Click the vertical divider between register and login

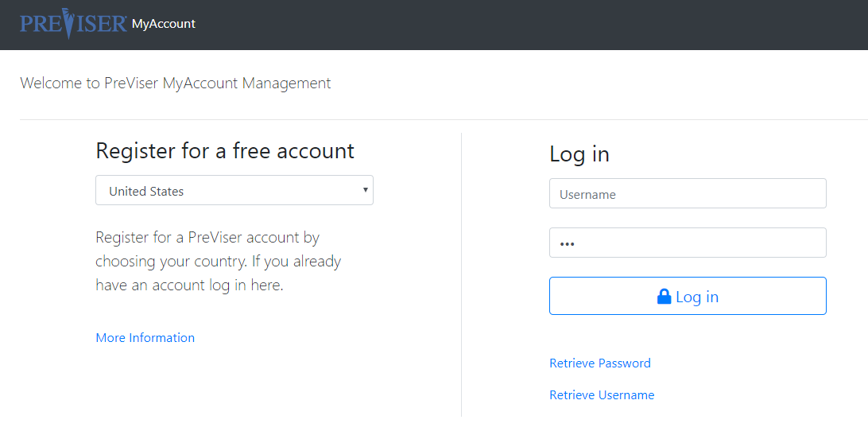click(461, 274)
